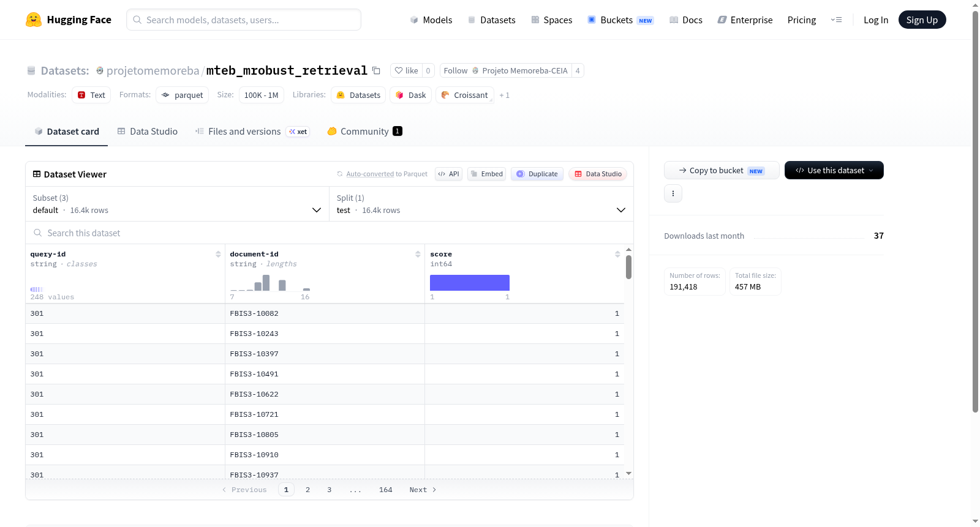
Task: Expand the extra navigation menu icon
Action: 836,20
